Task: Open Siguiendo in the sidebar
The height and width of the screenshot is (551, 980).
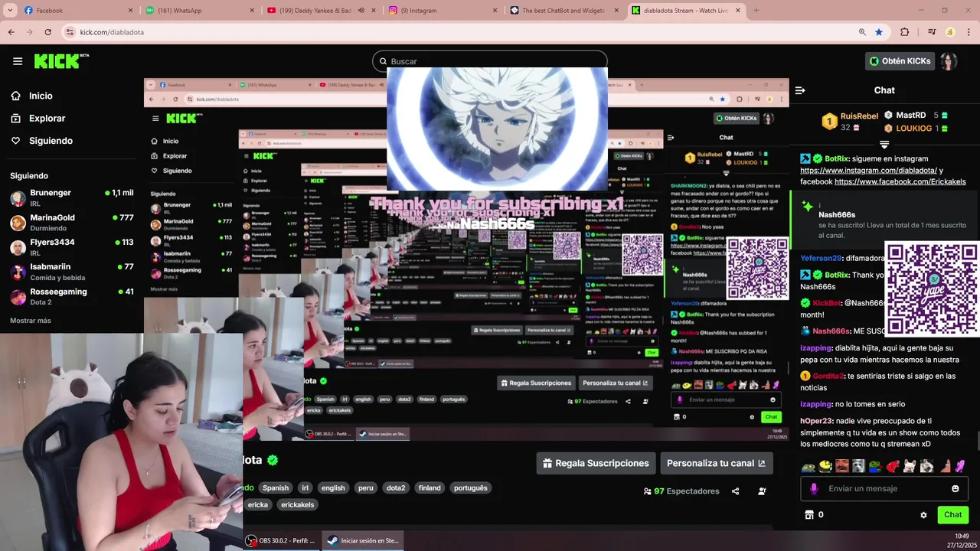Action: click(51, 141)
